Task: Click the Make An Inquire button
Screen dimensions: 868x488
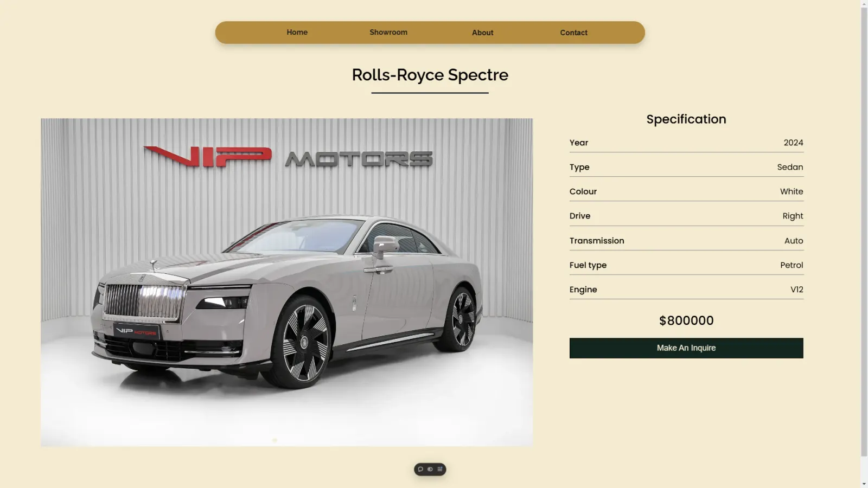Action: pos(686,348)
